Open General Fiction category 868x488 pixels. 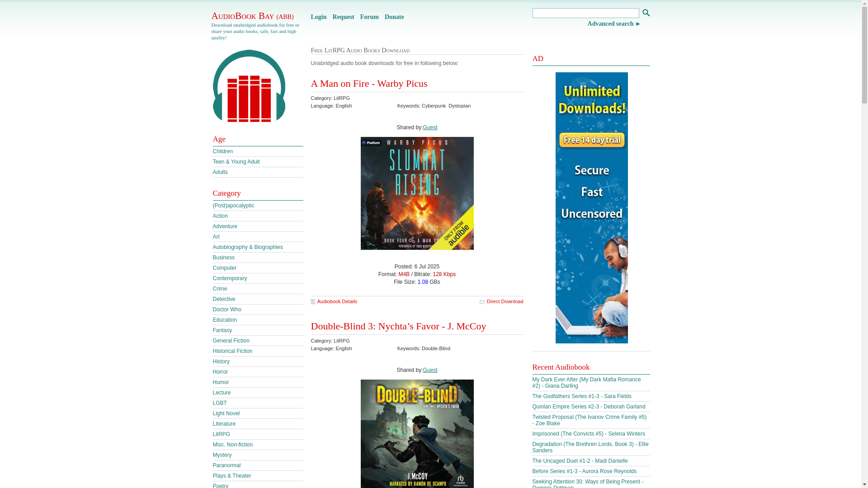click(x=231, y=341)
